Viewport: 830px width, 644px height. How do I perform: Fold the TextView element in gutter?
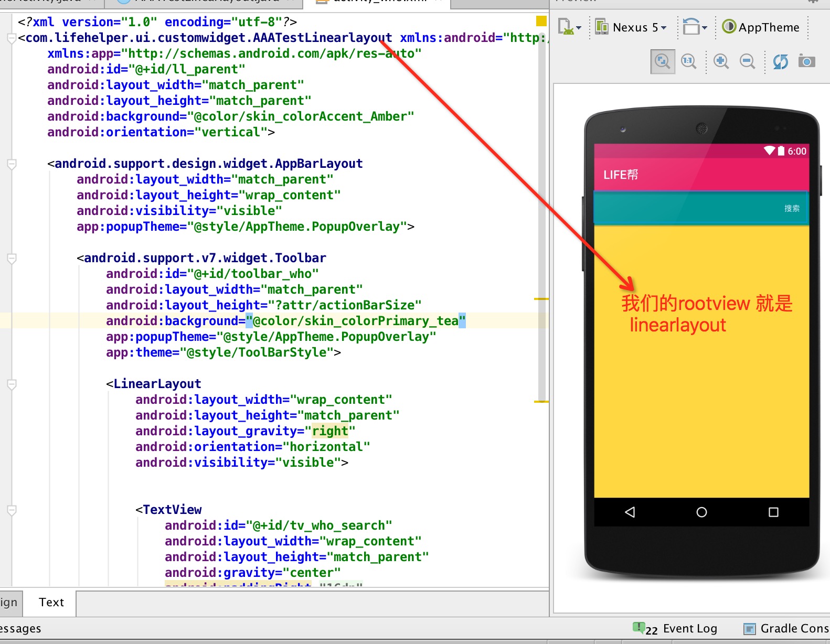(x=12, y=510)
